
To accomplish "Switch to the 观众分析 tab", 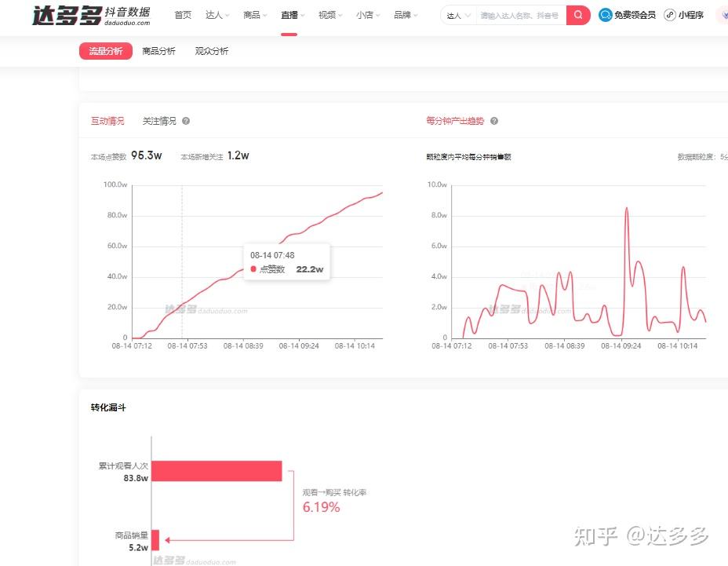I will pyautogui.click(x=212, y=51).
